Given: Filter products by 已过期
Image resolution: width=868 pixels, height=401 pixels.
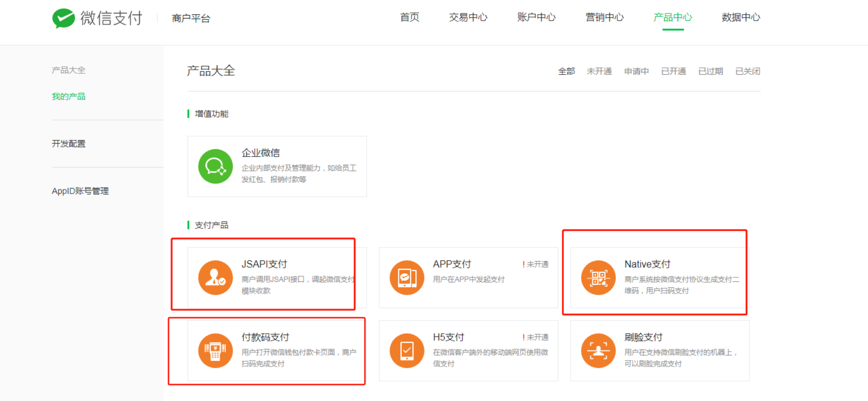Looking at the screenshot, I should tap(710, 71).
